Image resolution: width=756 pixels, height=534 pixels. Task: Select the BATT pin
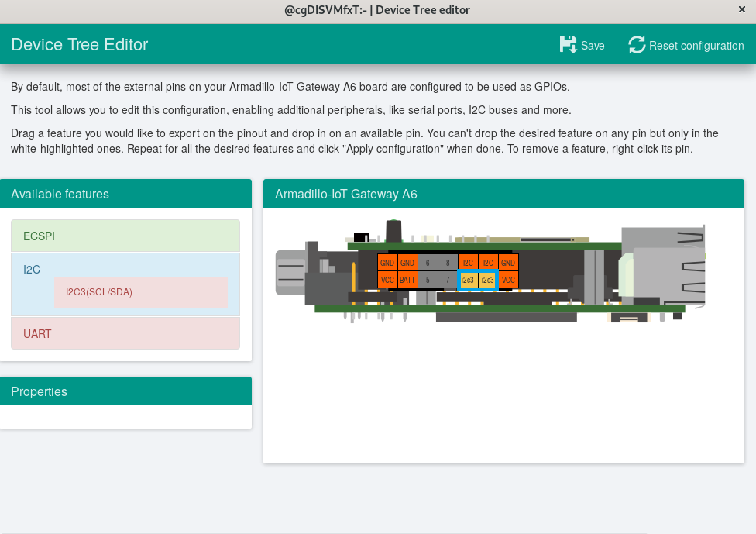click(x=407, y=280)
